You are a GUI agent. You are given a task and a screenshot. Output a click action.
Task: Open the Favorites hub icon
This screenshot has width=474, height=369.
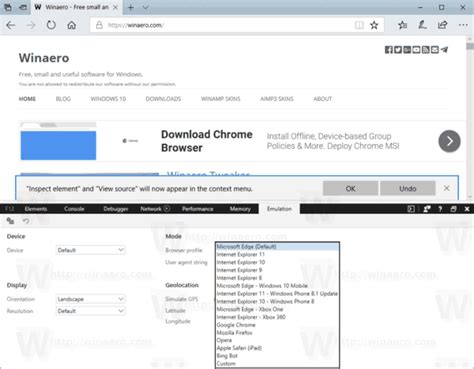(402, 25)
